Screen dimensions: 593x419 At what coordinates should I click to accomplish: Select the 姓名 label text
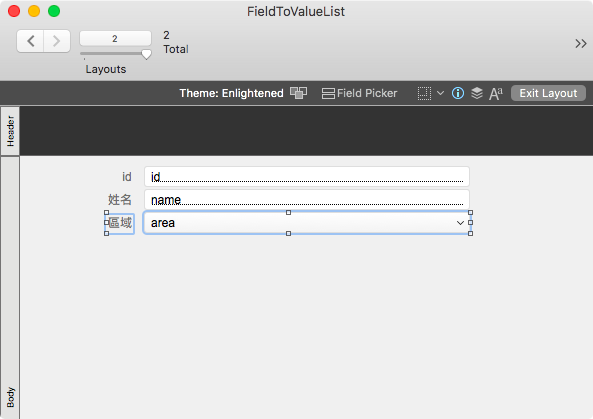(x=120, y=200)
